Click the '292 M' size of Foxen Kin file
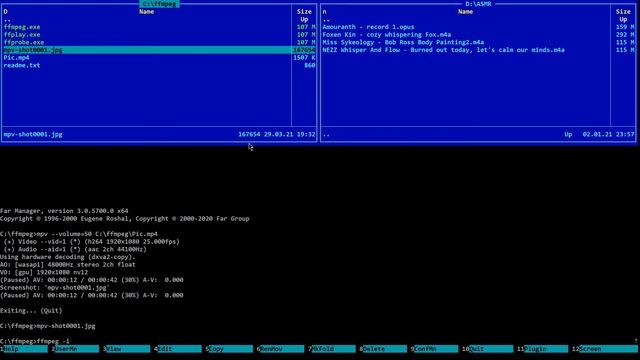Viewport: 640px width, 360px height. pyautogui.click(x=625, y=35)
